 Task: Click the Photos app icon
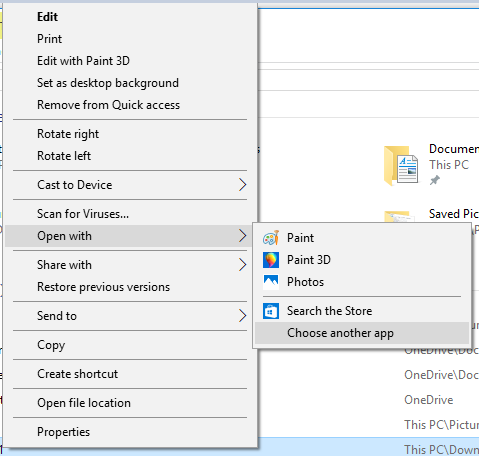(x=271, y=282)
